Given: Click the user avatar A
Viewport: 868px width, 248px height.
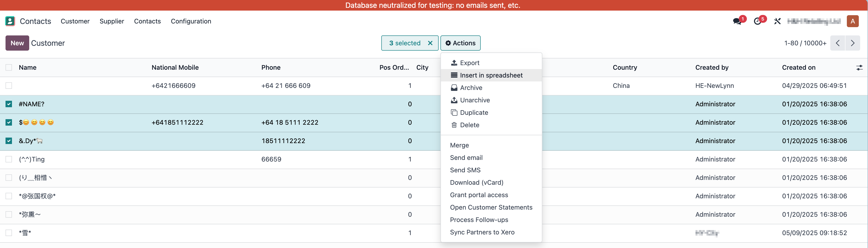Looking at the screenshot, I should click(853, 21).
